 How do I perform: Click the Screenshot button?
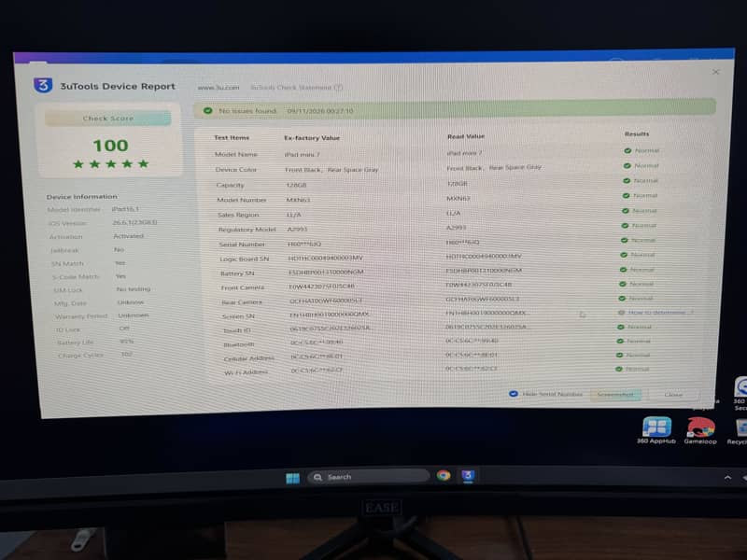[x=615, y=394]
